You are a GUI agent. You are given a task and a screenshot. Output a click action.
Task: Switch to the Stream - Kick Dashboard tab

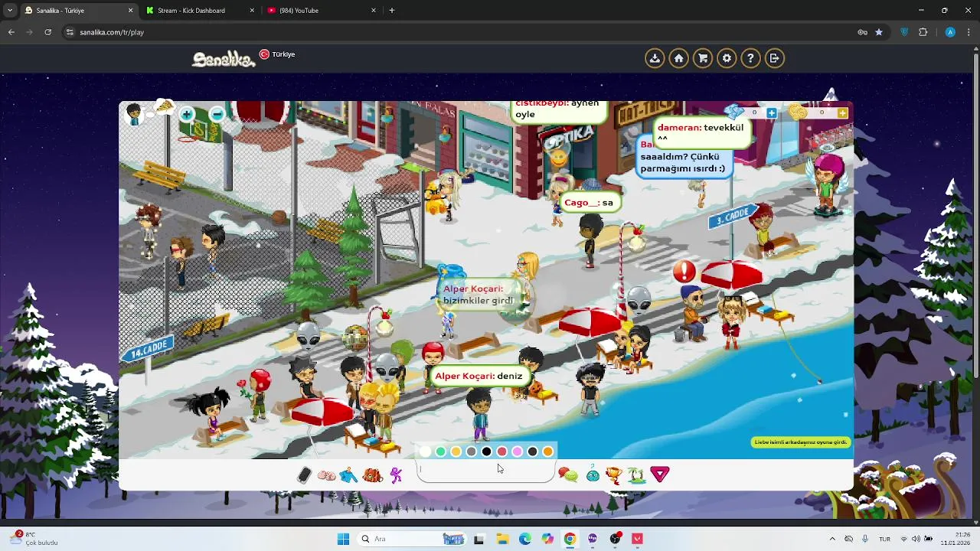point(199,11)
